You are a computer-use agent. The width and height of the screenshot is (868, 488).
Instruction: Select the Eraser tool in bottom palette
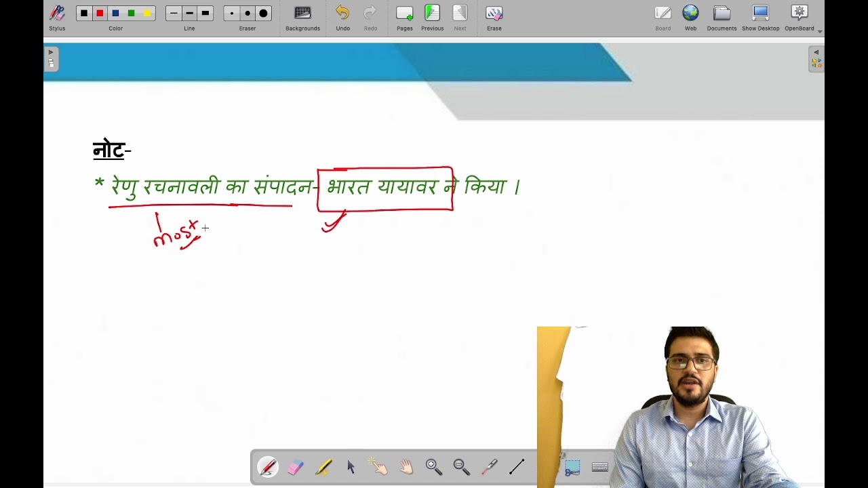click(x=296, y=467)
